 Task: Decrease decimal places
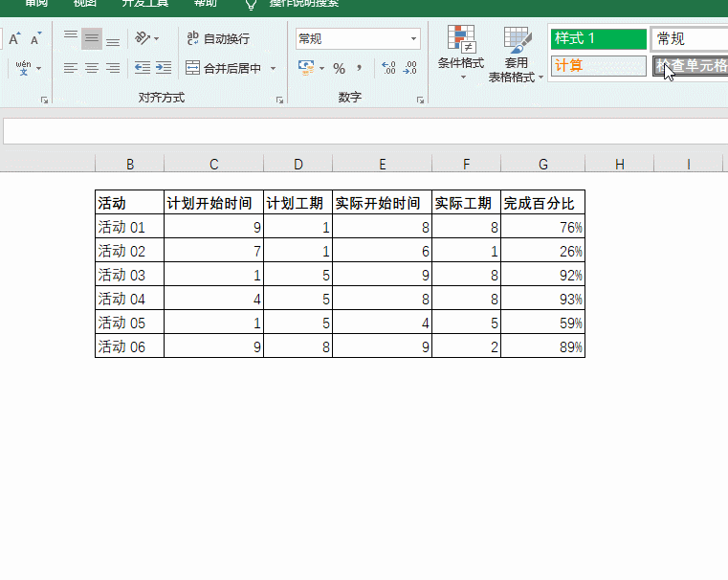pyautogui.click(x=409, y=68)
